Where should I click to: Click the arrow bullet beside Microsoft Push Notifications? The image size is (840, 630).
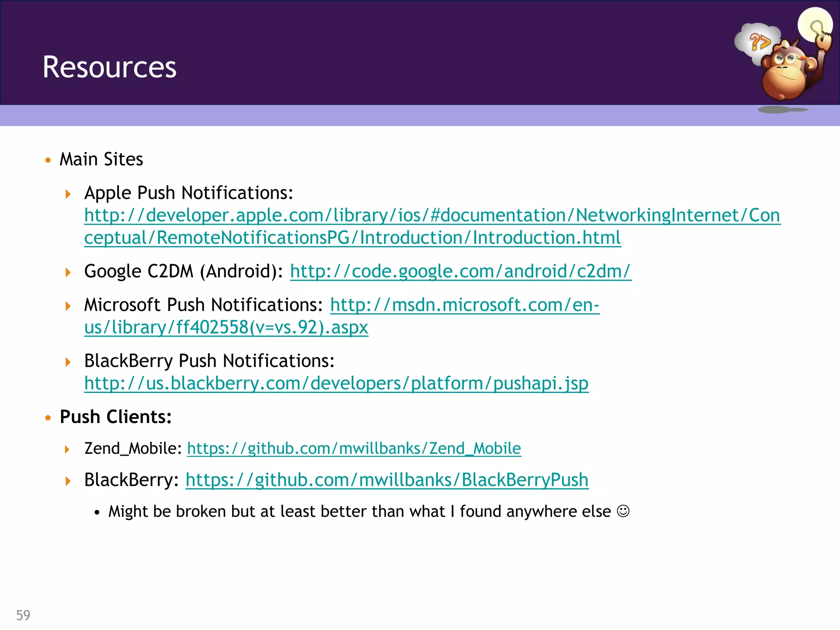click(68, 306)
